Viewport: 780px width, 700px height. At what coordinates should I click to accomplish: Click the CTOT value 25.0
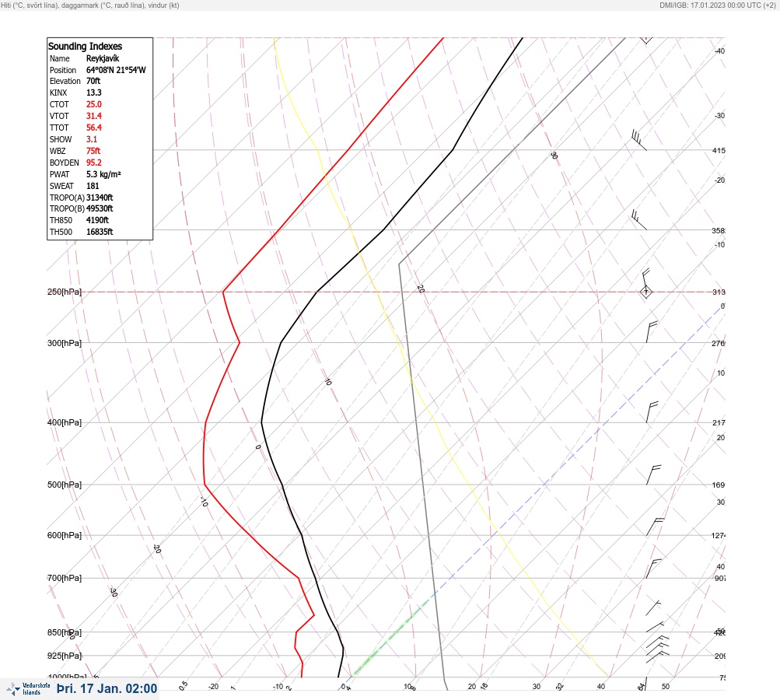pos(93,104)
